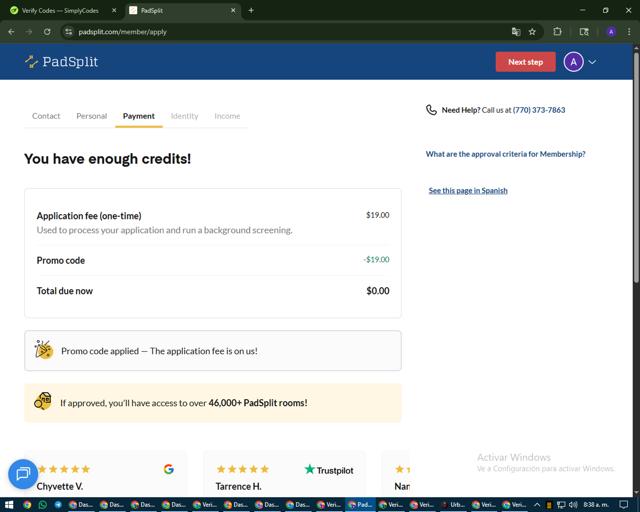Click the Application fee (one-time) label
The height and width of the screenshot is (512, 640).
tap(89, 216)
